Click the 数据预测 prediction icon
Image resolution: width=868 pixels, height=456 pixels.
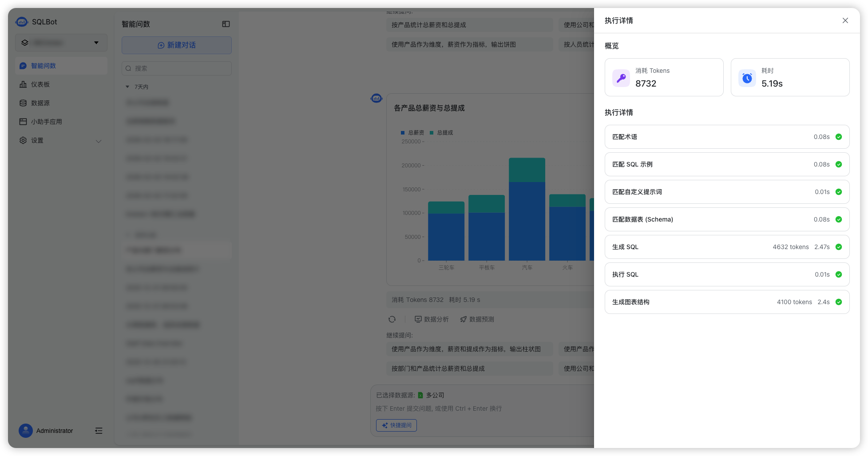(x=463, y=319)
